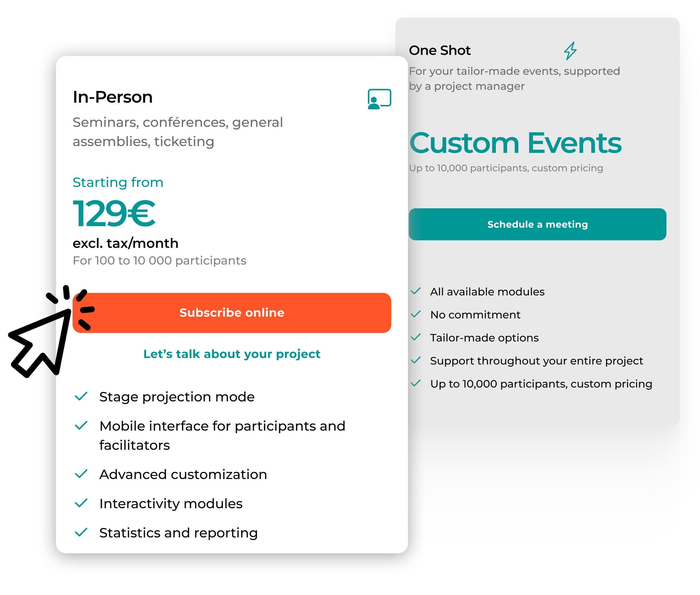Click the In-Person card heading

coord(113,97)
